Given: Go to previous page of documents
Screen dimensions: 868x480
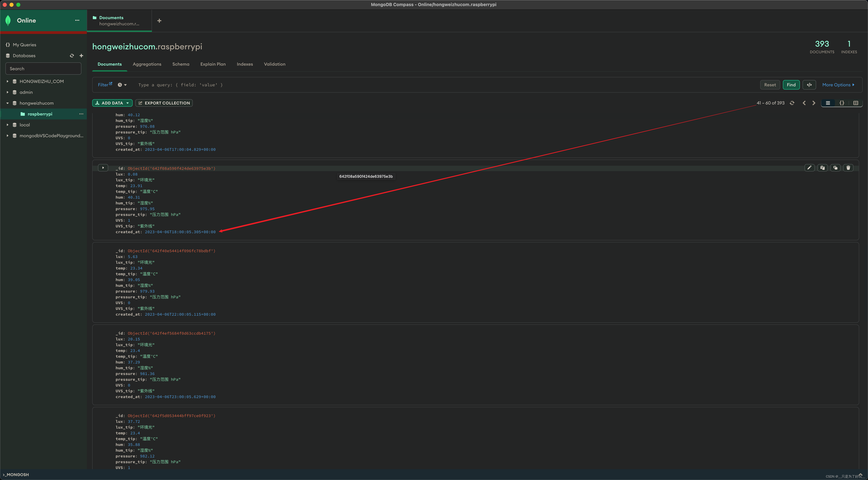Looking at the screenshot, I should coord(804,103).
